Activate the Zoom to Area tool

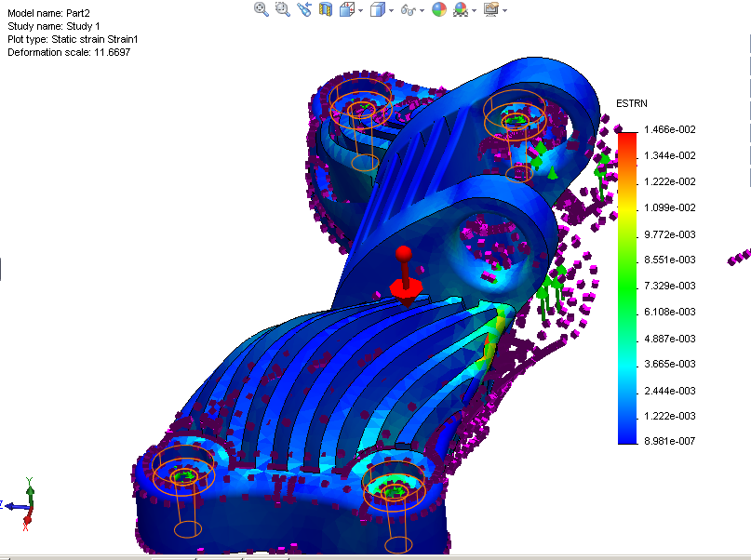pos(281,9)
